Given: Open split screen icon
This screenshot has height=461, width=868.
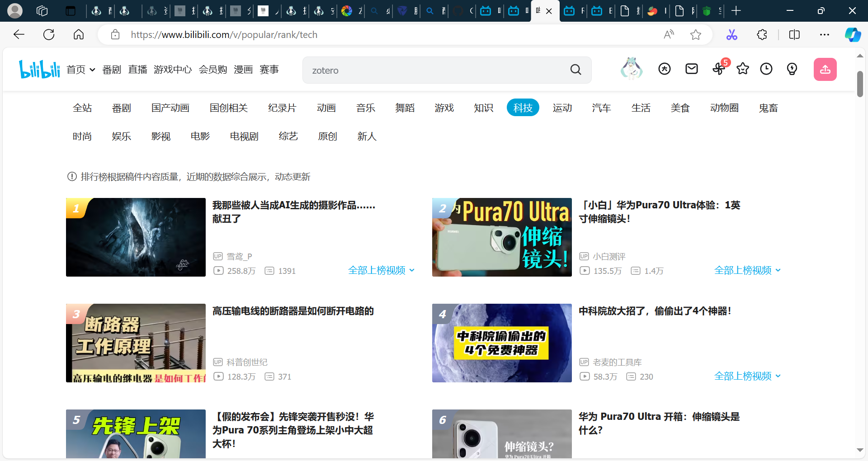Looking at the screenshot, I should pos(794,34).
